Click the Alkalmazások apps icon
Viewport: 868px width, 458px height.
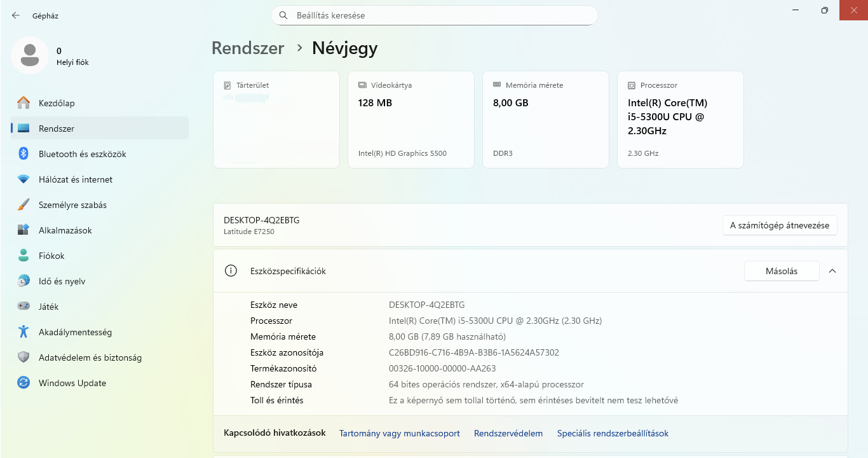(24, 230)
